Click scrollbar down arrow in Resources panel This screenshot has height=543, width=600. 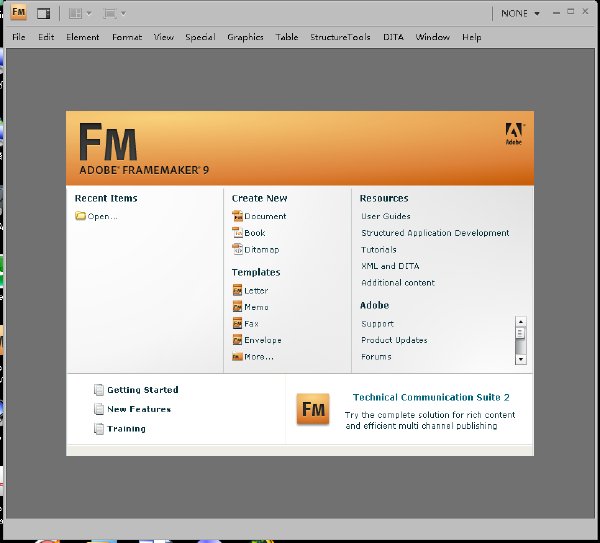pyautogui.click(x=520, y=359)
